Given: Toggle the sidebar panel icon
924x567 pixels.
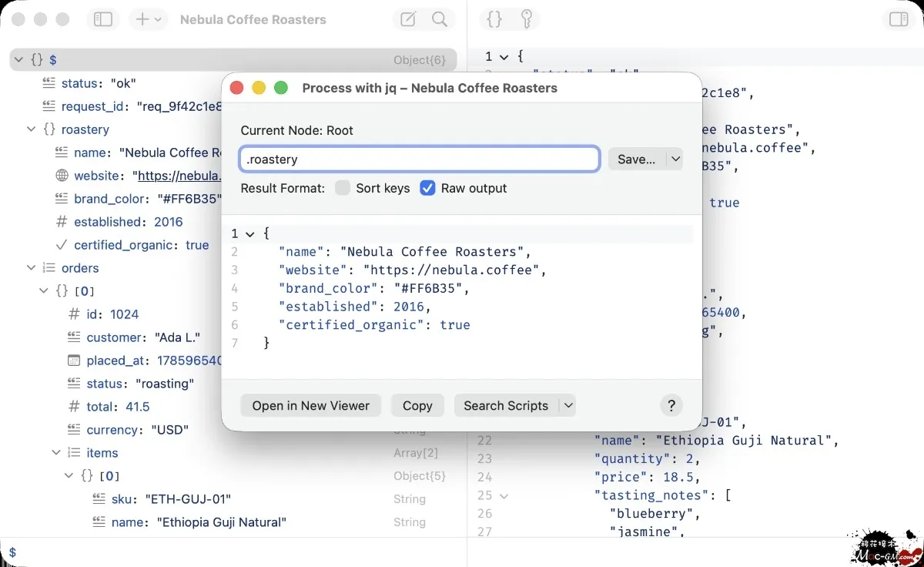Looking at the screenshot, I should pos(103,19).
